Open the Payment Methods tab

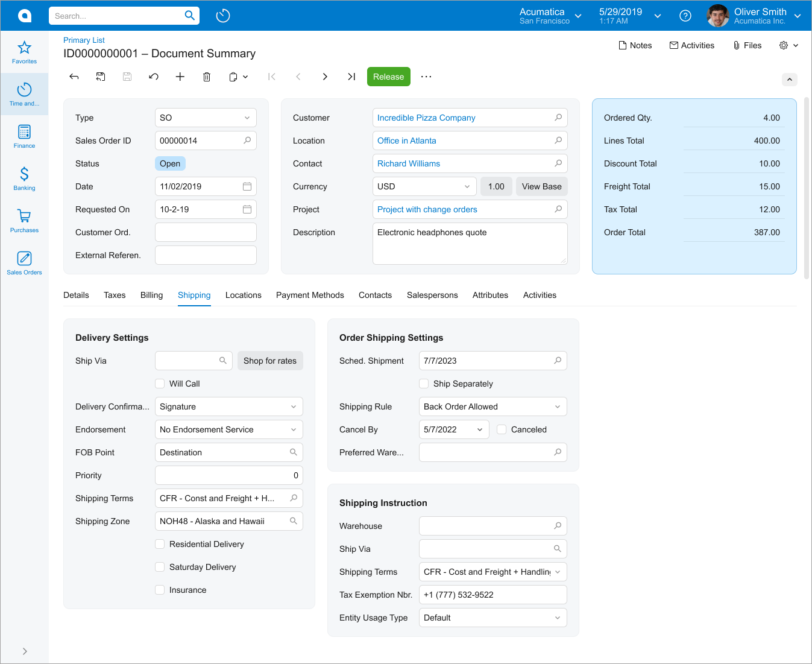(310, 295)
